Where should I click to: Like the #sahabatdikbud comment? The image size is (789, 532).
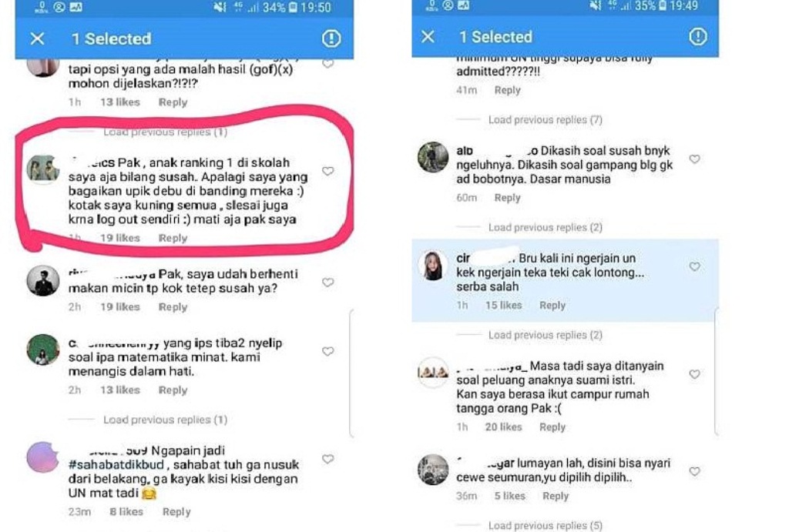click(328, 459)
